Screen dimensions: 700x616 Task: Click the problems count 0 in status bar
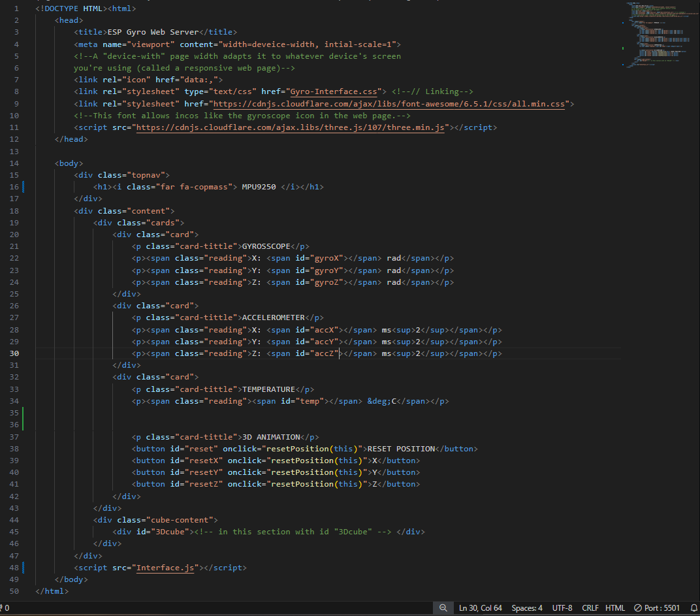(x=5, y=608)
